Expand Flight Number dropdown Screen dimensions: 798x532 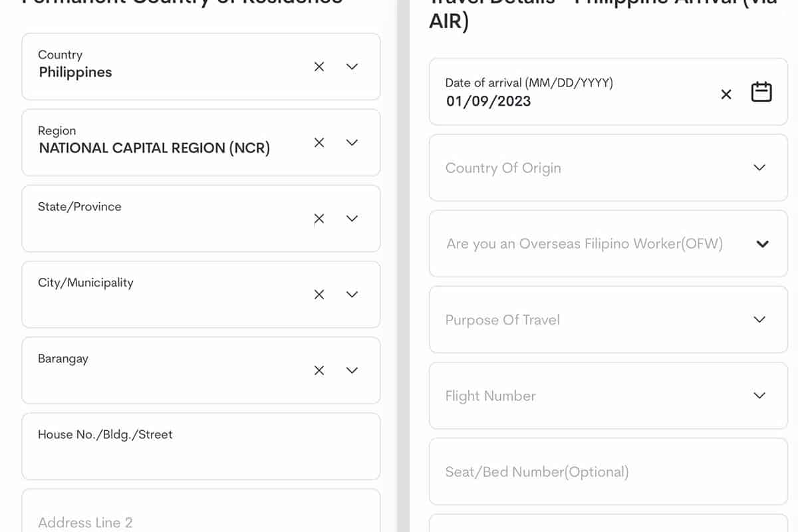(759, 396)
